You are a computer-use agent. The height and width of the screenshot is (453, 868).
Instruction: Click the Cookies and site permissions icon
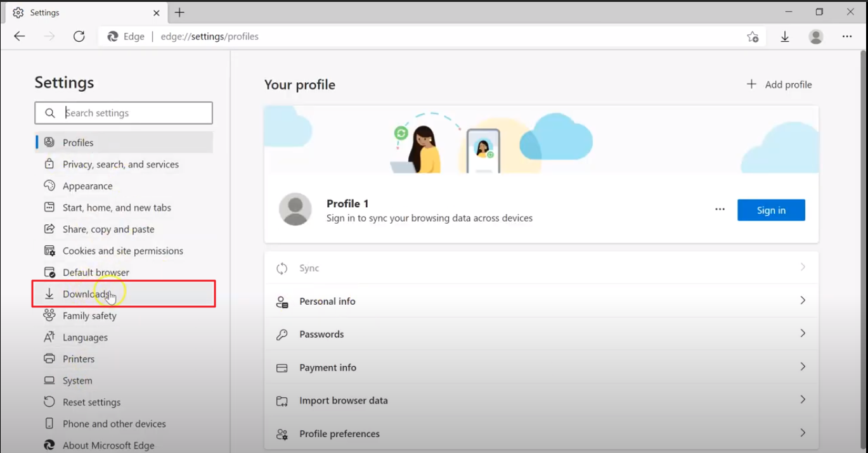pyautogui.click(x=49, y=251)
